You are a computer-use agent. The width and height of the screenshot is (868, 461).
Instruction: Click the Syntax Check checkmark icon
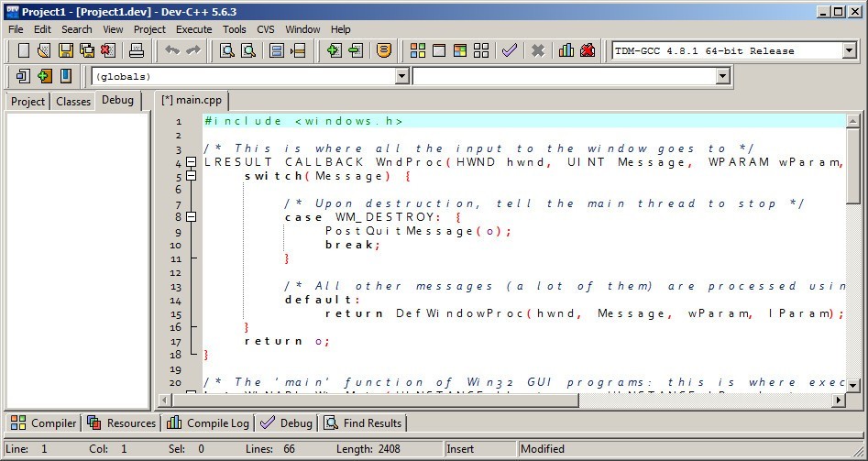coord(510,50)
